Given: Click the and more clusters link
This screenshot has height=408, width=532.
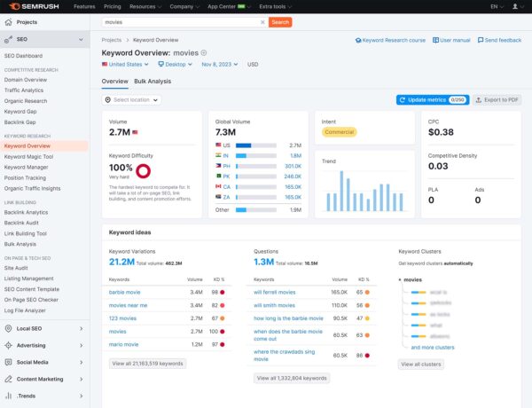Looking at the screenshot, I should [433, 348].
